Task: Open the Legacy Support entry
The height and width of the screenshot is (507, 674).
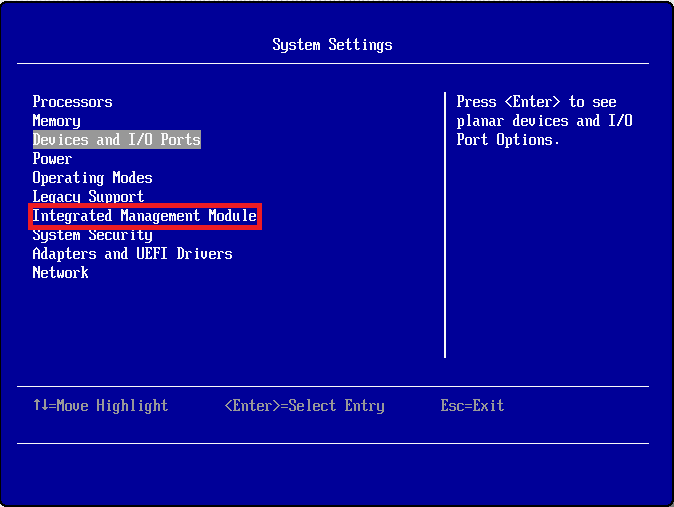Action: point(88,197)
